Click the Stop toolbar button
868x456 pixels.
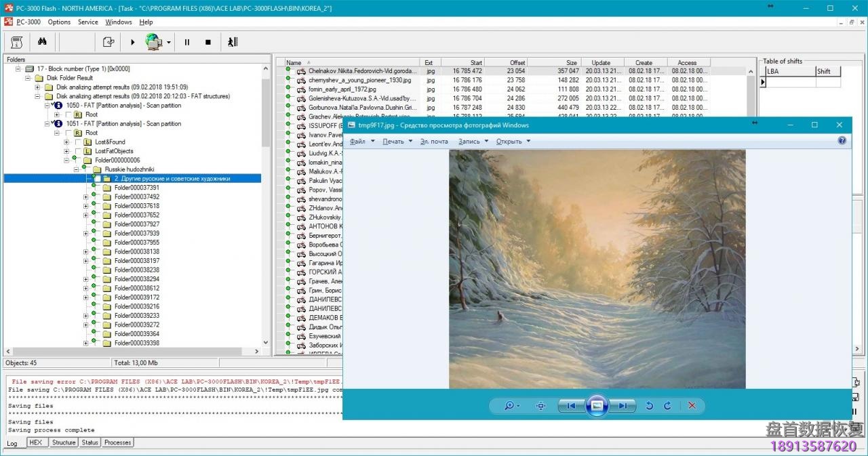(x=208, y=42)
